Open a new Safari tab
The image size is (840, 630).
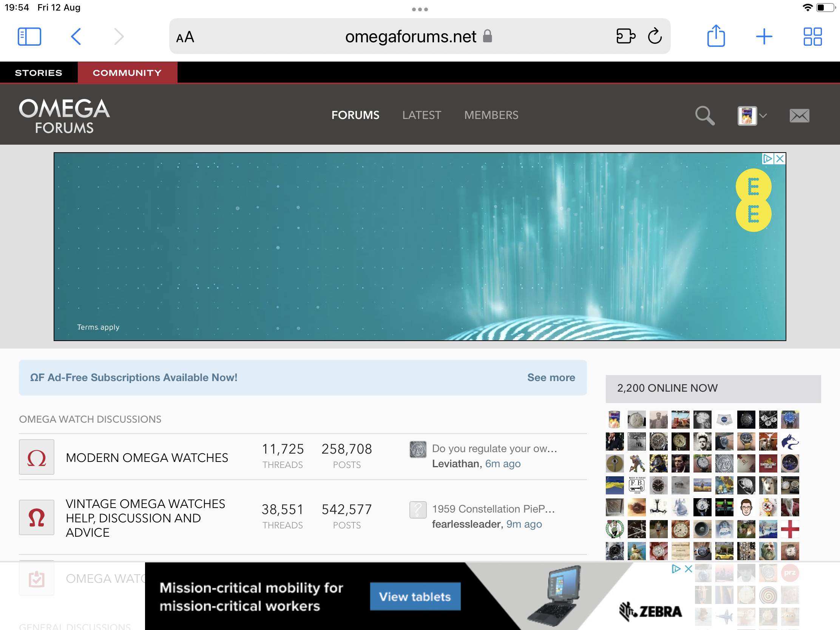[x=764, y=37]
